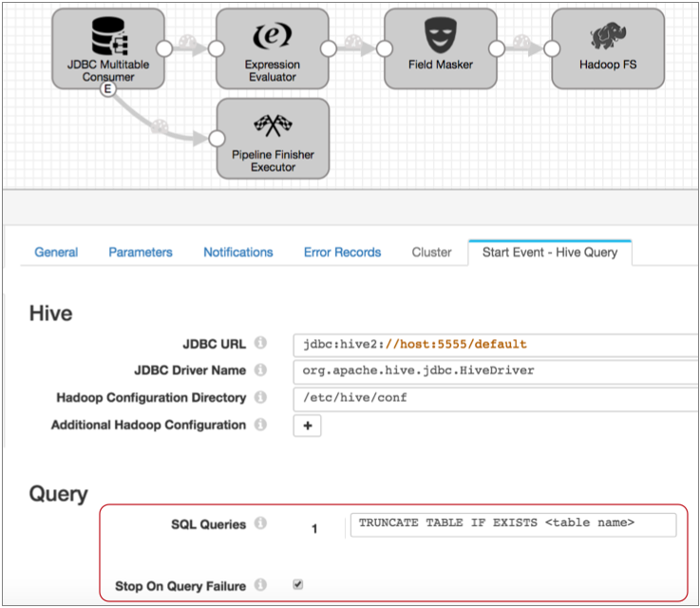Click info icon next to SQL Queries
This screenshot has width=700, height=608.
260,524
